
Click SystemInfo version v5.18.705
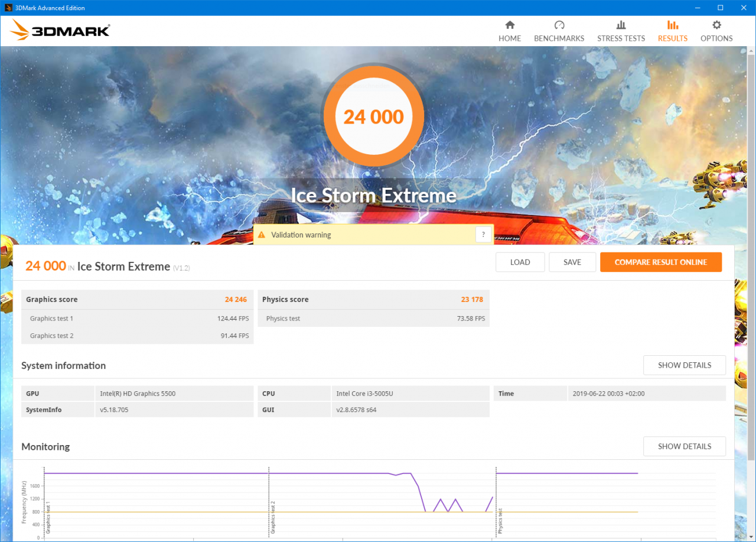click(114, 410)
